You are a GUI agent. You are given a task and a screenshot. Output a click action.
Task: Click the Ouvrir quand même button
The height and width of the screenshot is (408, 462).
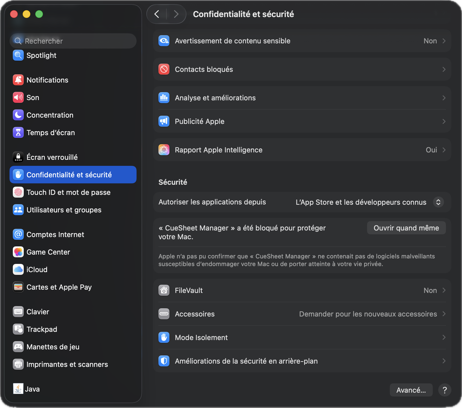click(x=406, y=228)
